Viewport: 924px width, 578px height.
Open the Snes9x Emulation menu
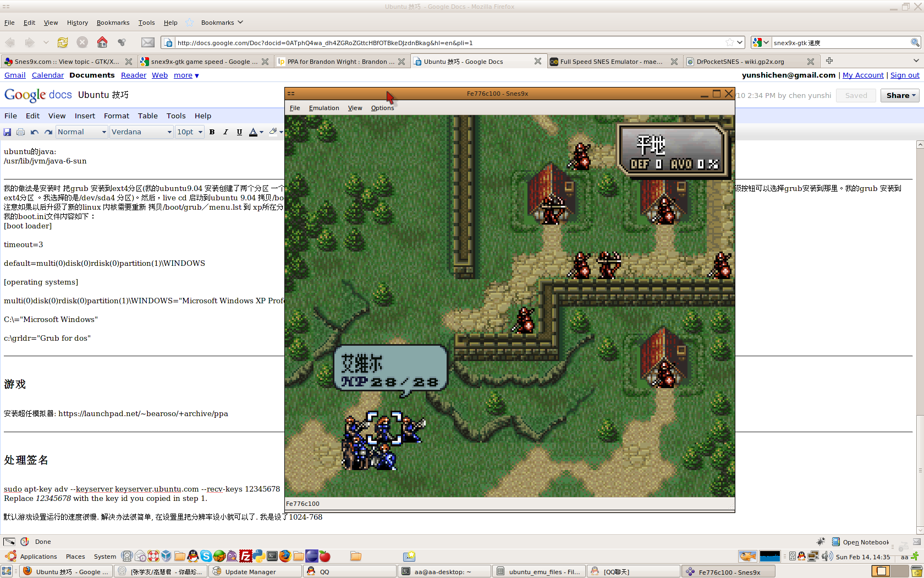click(324, 108)
